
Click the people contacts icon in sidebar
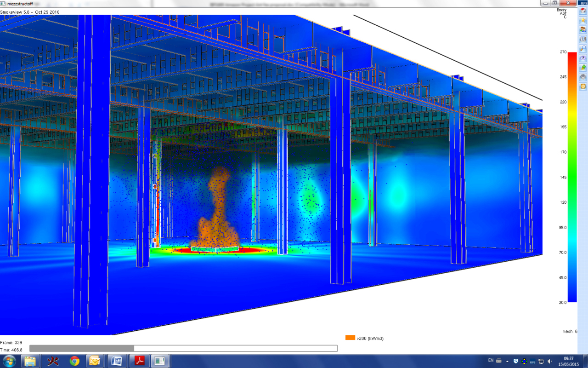583,29
